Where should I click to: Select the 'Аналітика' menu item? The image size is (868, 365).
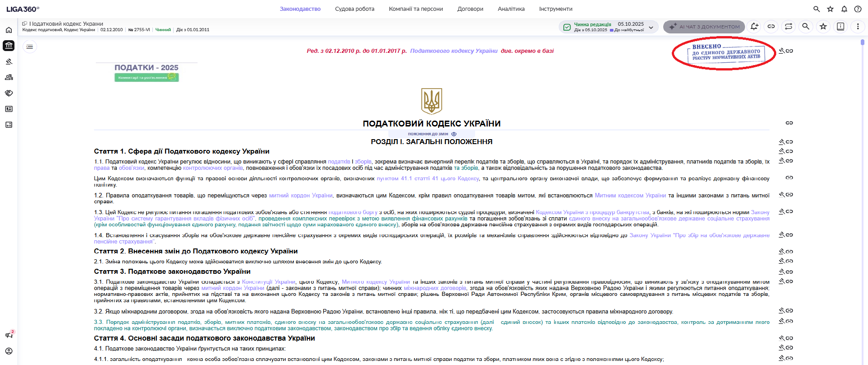click(x=511, y=9)
